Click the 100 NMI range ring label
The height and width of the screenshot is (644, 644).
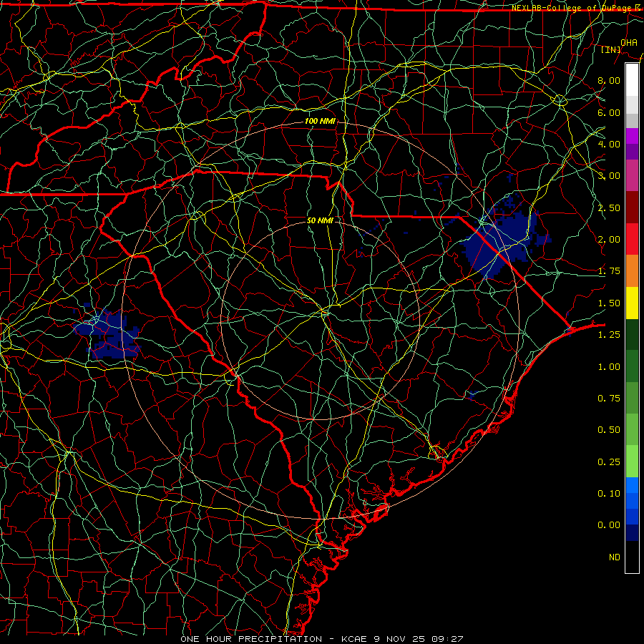click(x=320, y=121)
